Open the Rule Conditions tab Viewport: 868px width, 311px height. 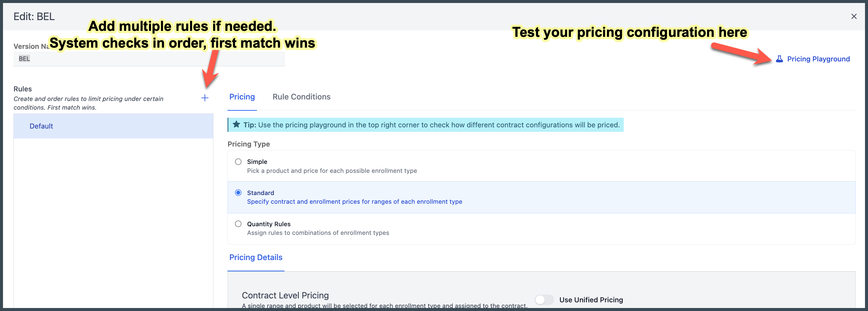pyautogui.click(x=301, y=97)
